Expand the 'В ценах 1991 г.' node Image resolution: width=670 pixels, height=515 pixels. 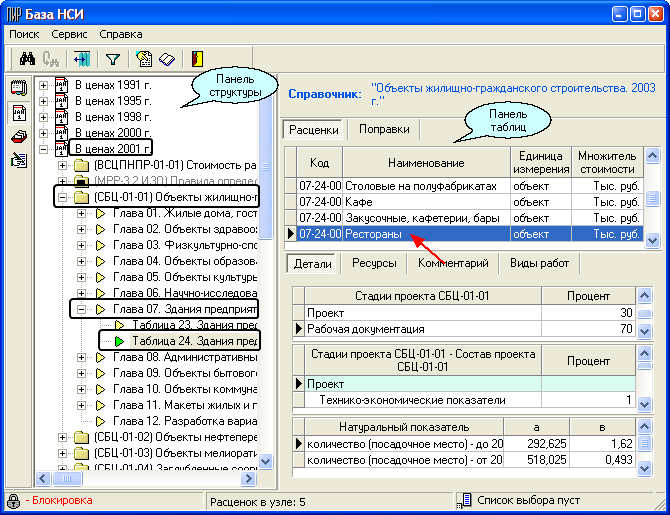click(43, 85)
